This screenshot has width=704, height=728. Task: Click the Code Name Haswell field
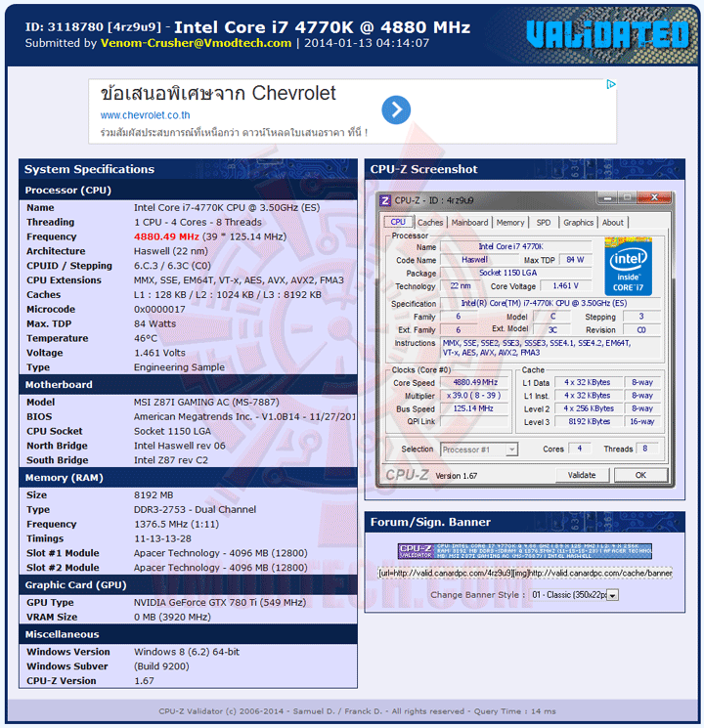pos(479,260)
